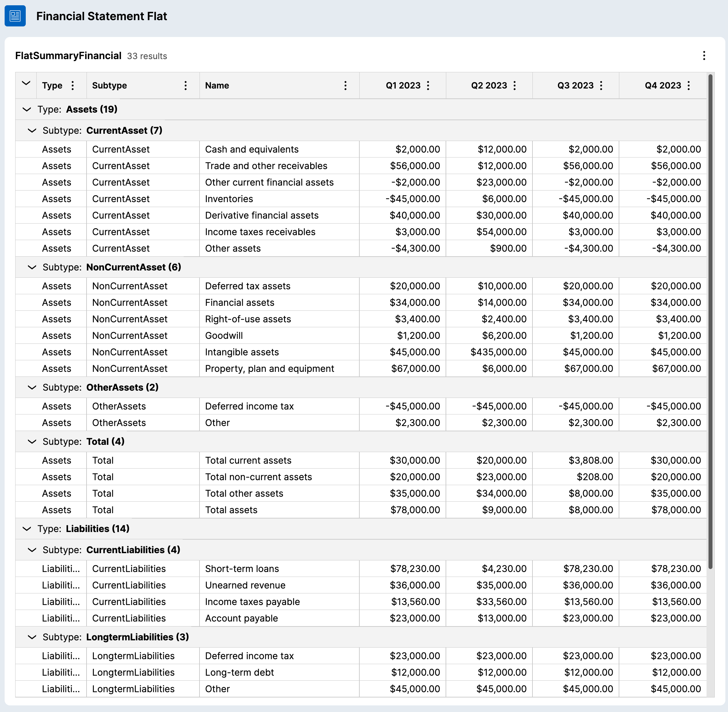The height and width of the screenshot is (712, 728).
Task: Open the Q1 2023 column menu
Action: (428, 86)
